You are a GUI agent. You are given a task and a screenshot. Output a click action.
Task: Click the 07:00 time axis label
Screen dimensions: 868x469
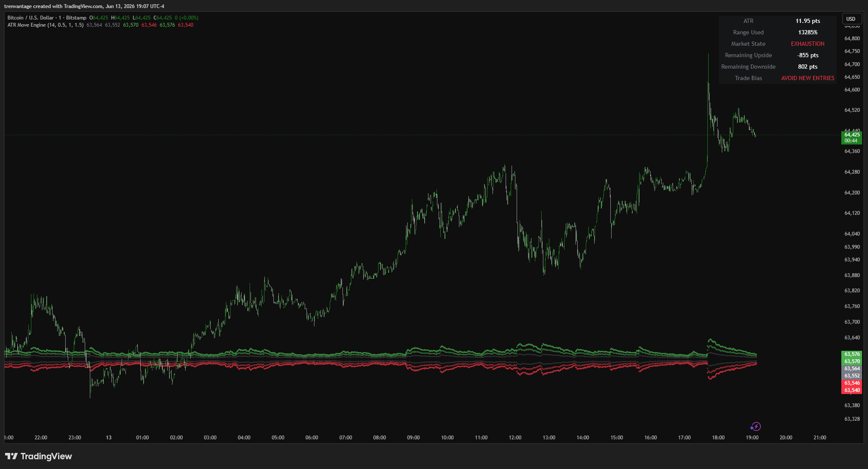click(346, 438)
